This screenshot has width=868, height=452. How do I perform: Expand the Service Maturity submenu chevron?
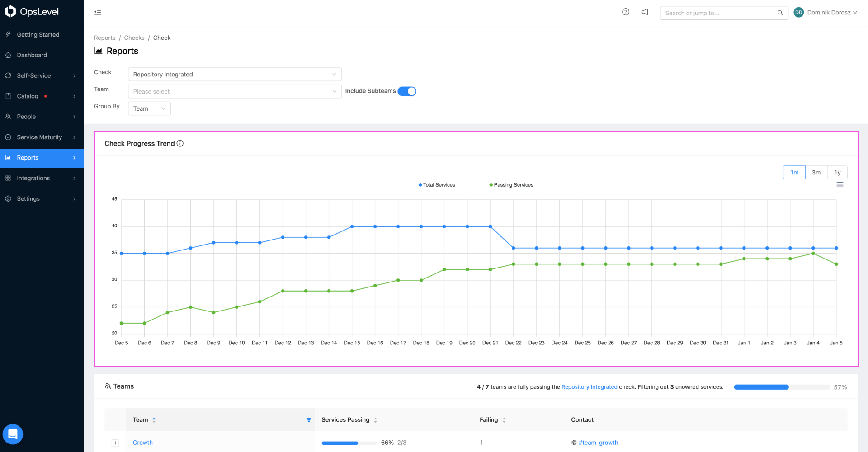click(x=75, y=137)
